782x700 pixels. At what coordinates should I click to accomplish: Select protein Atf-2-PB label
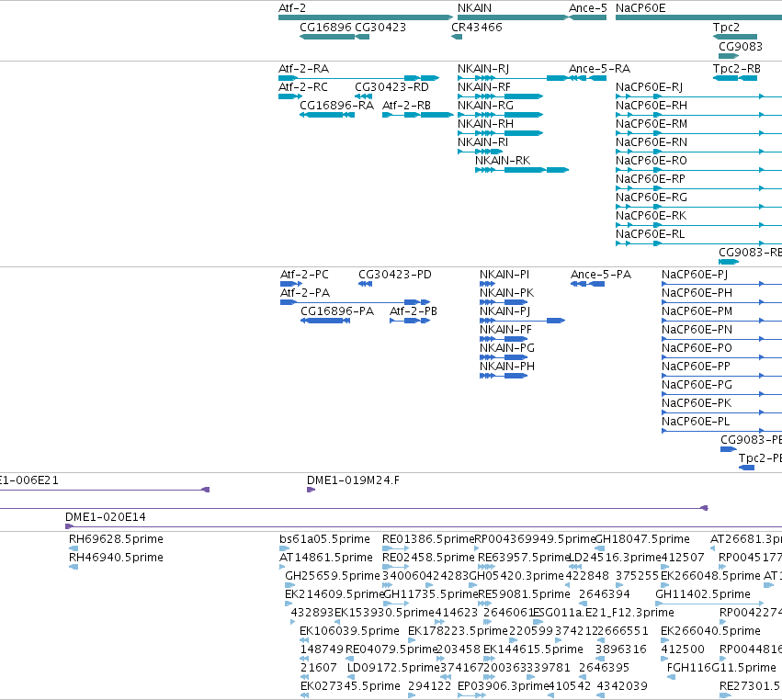coord(414,311)
